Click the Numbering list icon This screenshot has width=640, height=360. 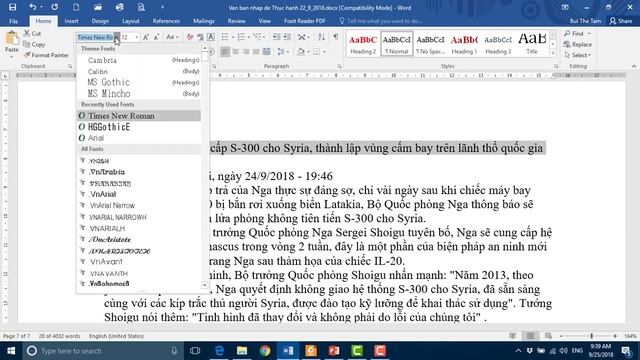pyautogui.click(x=241, y=37)
